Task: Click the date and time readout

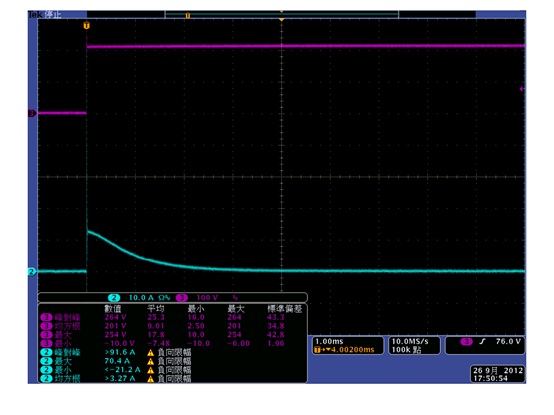Action: pos(498,374)
